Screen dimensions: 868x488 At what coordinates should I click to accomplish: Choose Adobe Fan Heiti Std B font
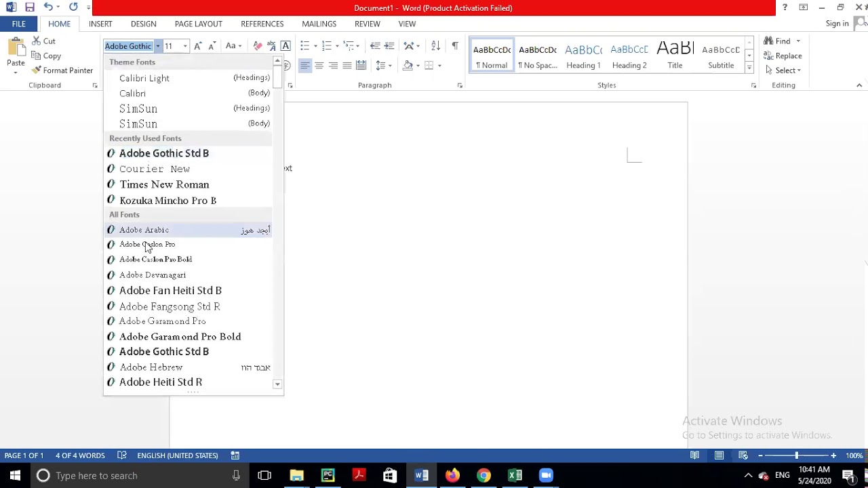click(x=188, y=291)
